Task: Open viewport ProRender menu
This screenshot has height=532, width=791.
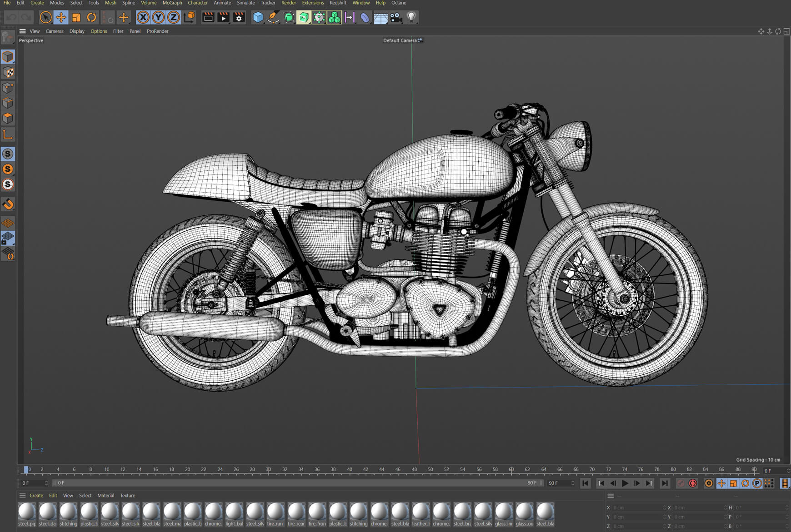Action: (x=157, y=31)
